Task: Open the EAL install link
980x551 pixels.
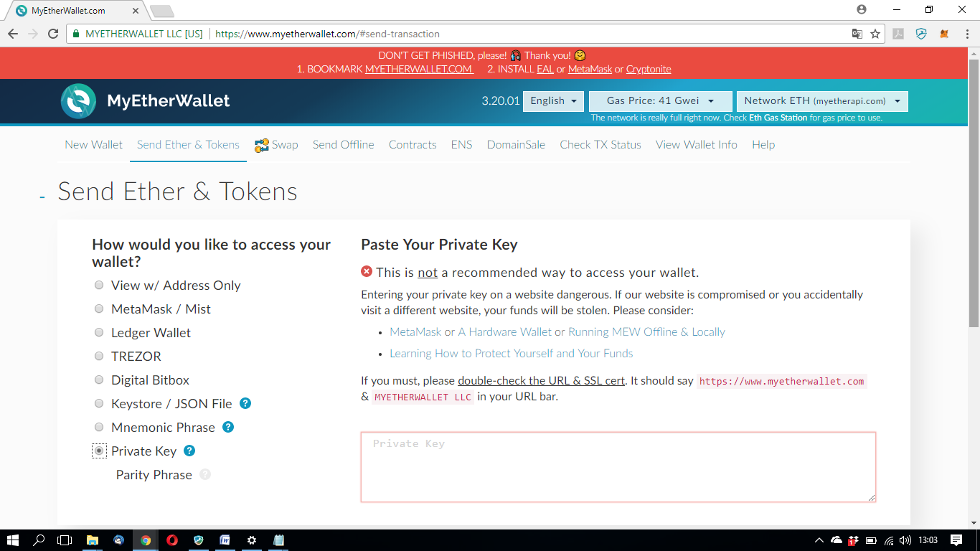Action: coord(545,70)
